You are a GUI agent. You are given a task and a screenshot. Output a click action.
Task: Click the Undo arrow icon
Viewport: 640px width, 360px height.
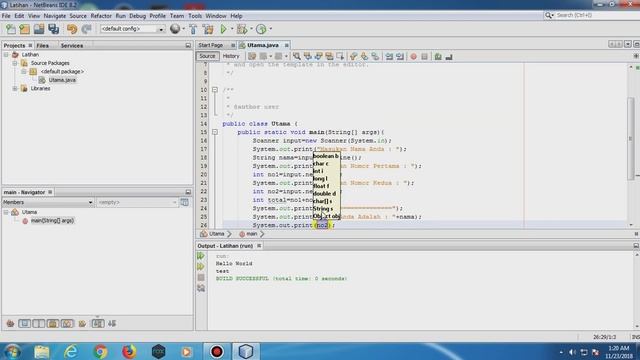click(x=72, y=29)
